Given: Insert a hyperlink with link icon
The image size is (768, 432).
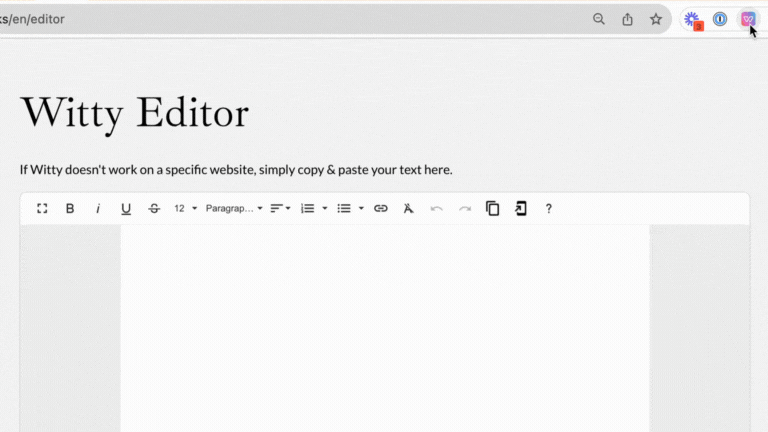Looking at the screenshot, I should (x=380, y=208).
